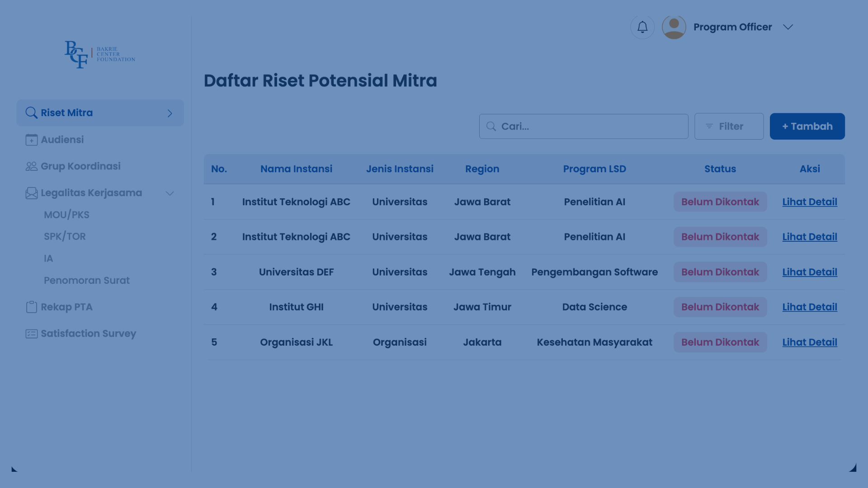Click the Kesehatan Masyarakat program cell
The image size is (868, 488).
[x=594, y=342]
